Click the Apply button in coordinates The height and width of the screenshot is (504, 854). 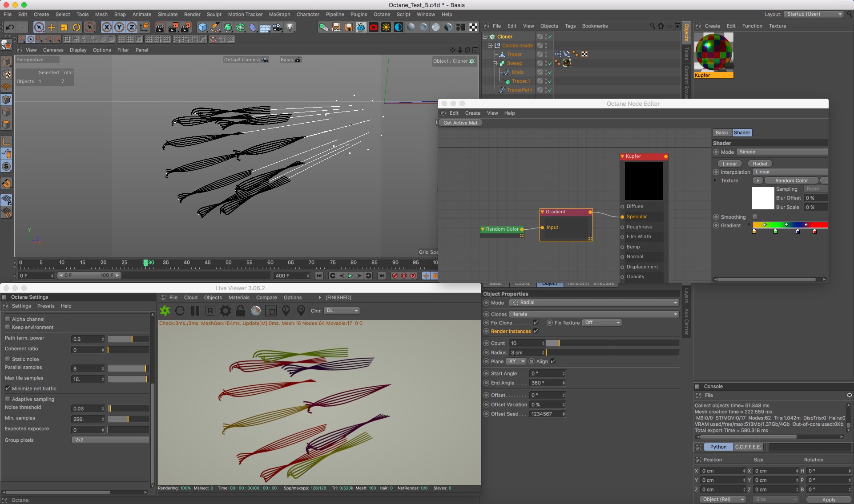click(x=828, y=500)
